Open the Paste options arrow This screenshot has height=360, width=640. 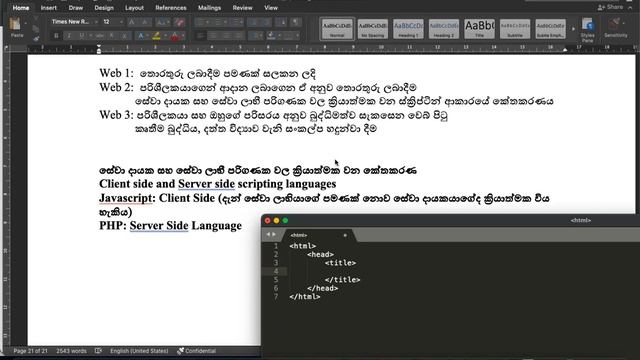(25, 24)
